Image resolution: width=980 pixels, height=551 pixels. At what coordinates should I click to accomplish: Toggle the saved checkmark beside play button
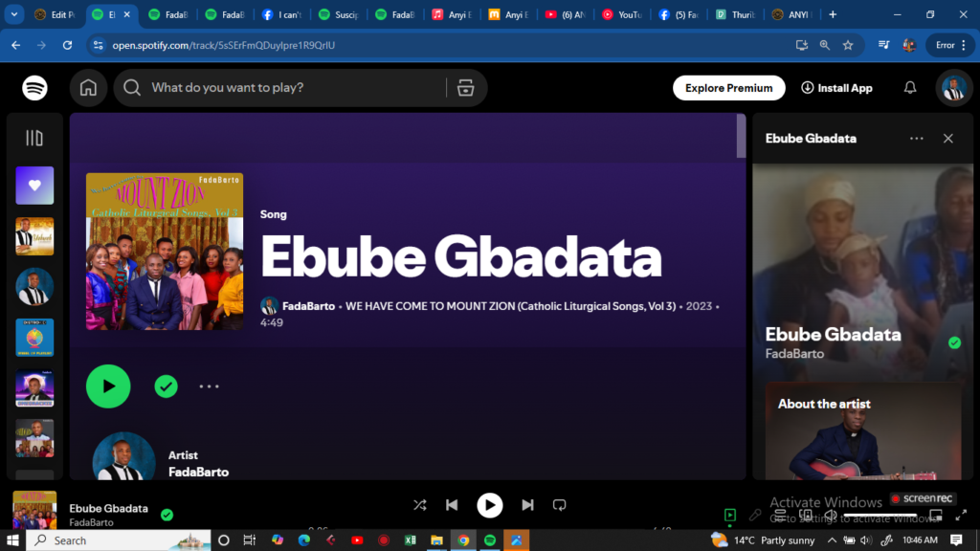point(166,386)
